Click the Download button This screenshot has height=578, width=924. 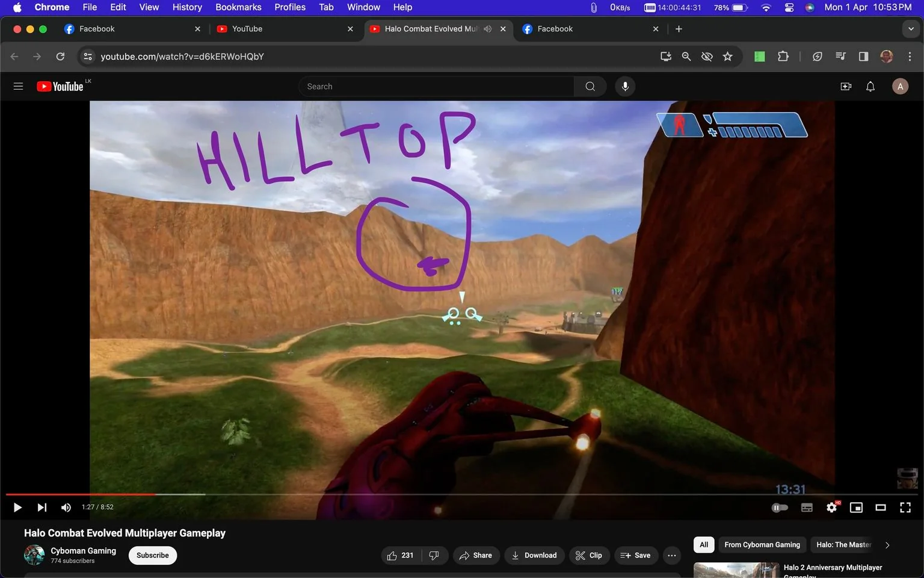pyautogui.click(x=534, y=555)
